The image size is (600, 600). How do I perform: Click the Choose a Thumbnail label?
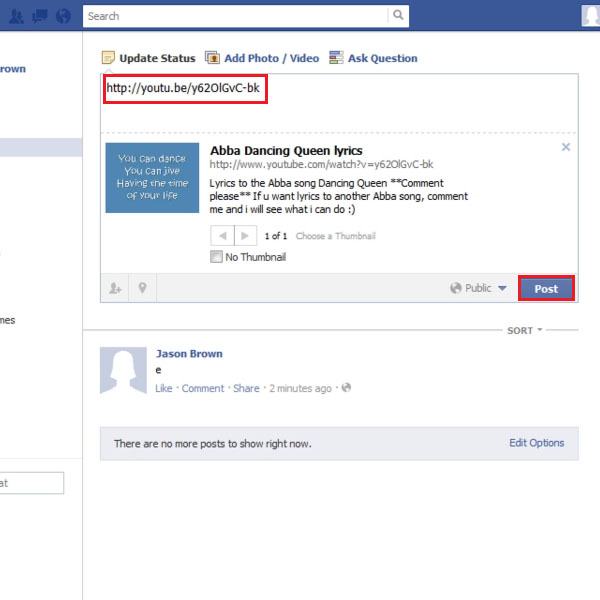point(336,236)
